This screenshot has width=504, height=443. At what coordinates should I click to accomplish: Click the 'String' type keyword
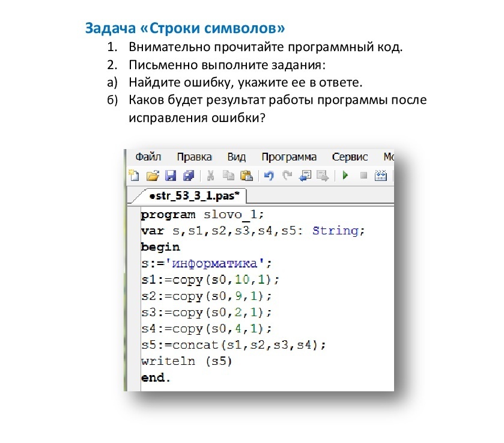[x=335, y=231]
